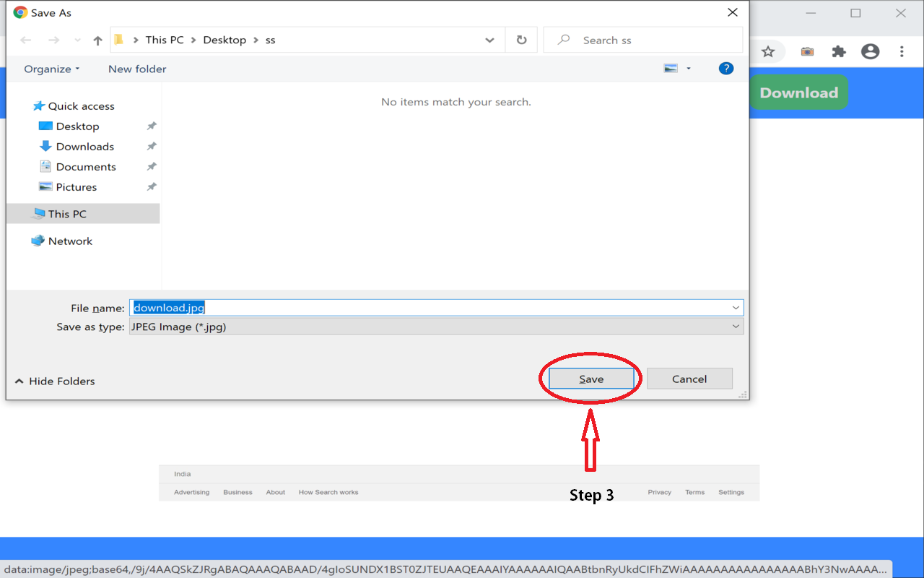
Task: Select Pictures in the Quick access list
Action: tap(77, 186)
